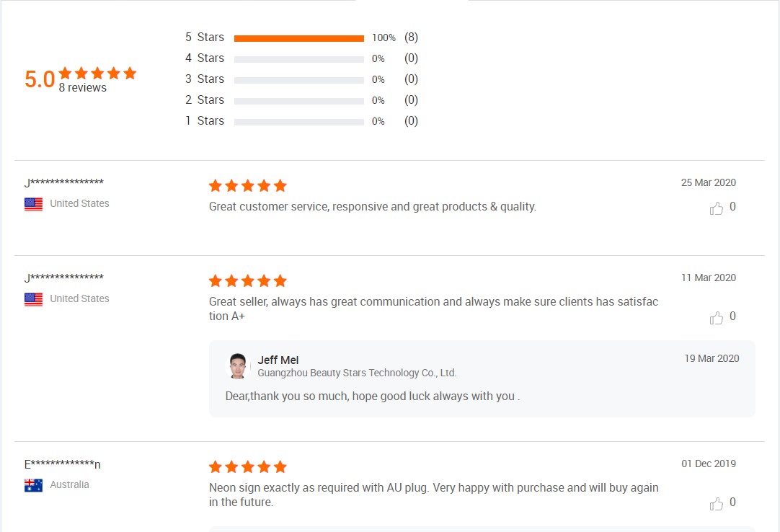780x532 pixels.
Task: Filter reviews by 4 Stars
Action: [x=205, y=58]
